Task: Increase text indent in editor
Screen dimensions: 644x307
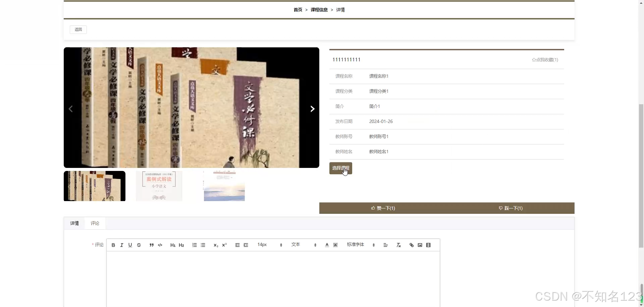Action: 246,245
